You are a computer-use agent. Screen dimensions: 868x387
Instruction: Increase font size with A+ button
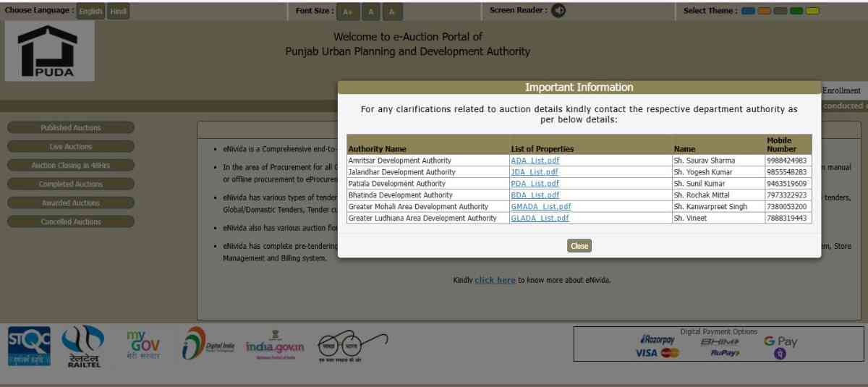(x=348, y=12)
